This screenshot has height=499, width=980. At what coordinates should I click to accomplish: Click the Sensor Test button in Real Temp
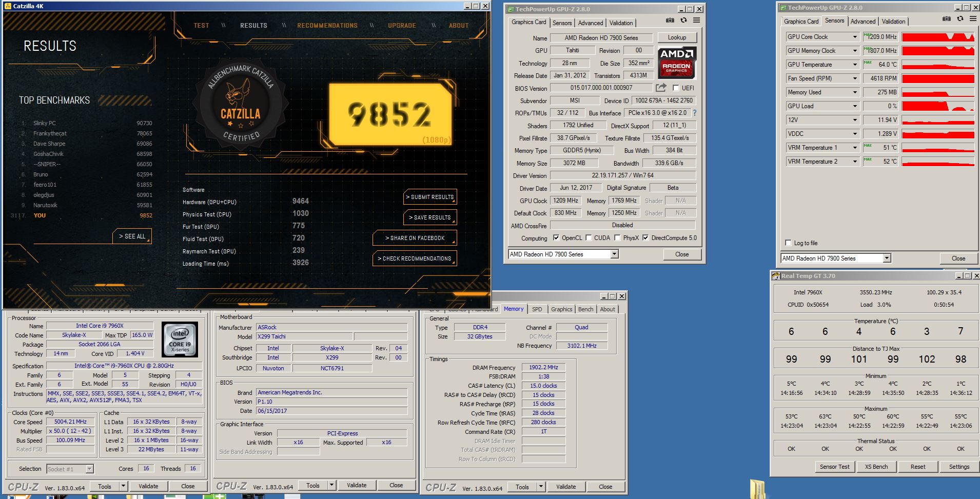tap(834, 467)
